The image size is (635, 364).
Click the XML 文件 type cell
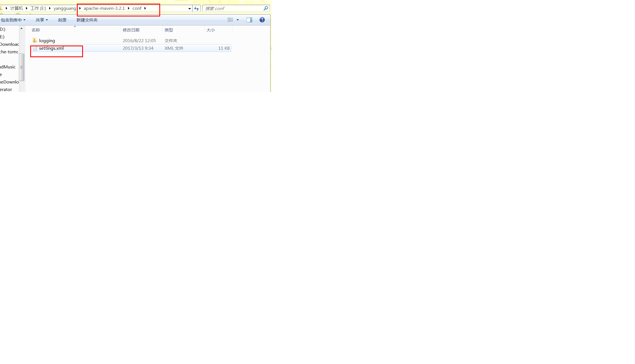174,48
